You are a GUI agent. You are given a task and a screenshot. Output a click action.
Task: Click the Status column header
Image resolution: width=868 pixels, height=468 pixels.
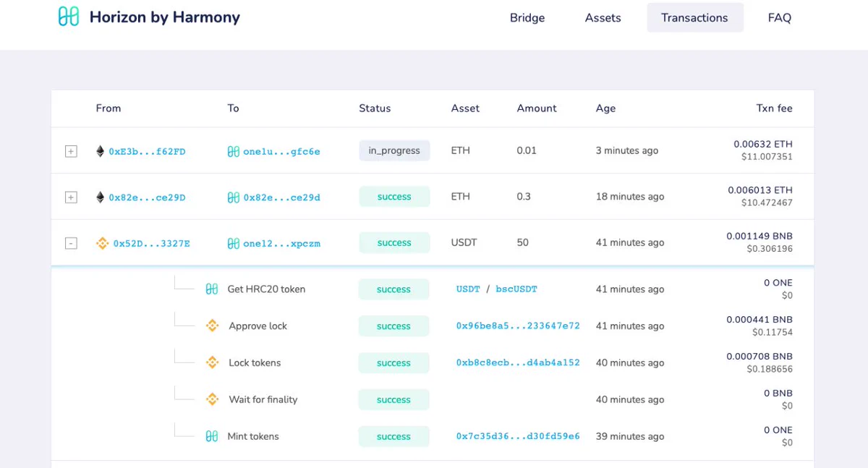pos(375,109)
